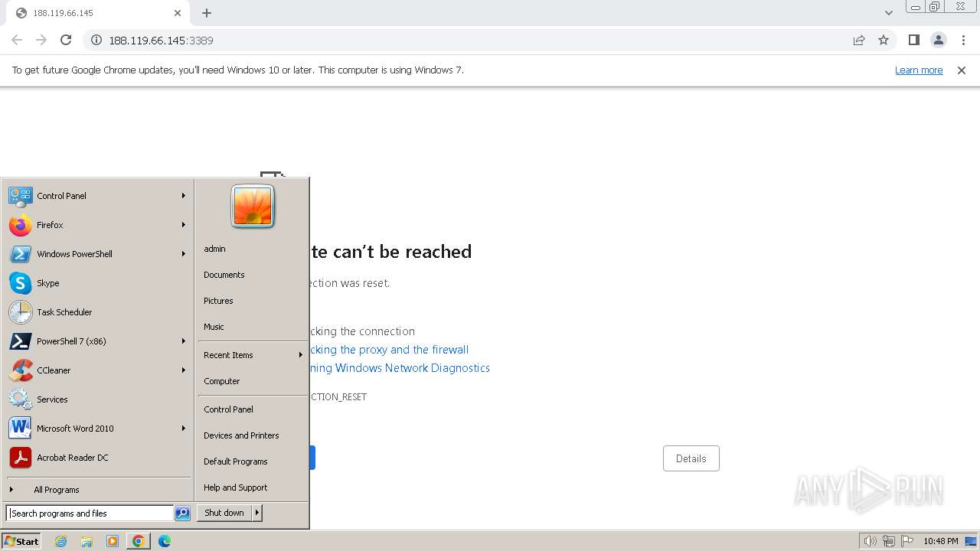Follow the Learn more link

pos(919,70)
